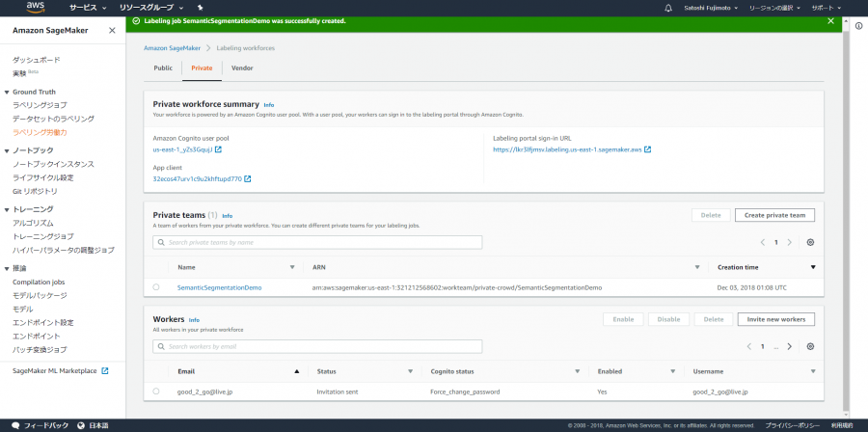Click external link icon next to ML Marketplace
Viewport: 868px width, 432px height.
point(104,370)
